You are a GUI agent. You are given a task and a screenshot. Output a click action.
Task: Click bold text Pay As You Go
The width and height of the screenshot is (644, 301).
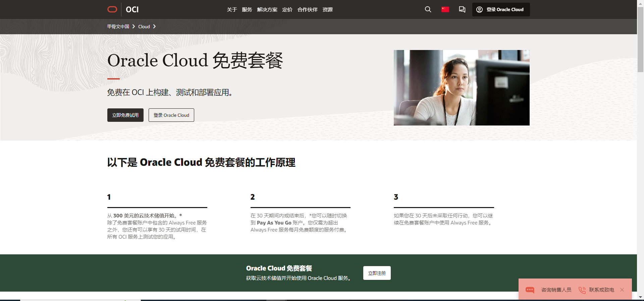tap(274, 222)
